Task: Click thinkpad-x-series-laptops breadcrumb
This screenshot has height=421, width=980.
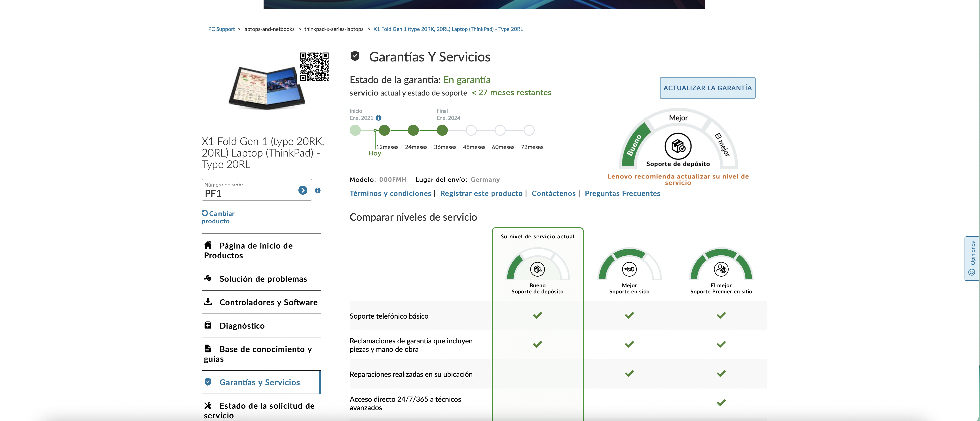Action: 334,29
